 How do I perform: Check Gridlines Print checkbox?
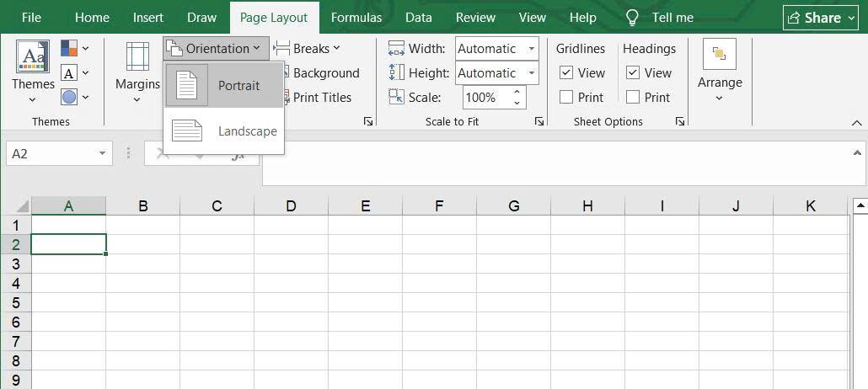click(565, 98)
